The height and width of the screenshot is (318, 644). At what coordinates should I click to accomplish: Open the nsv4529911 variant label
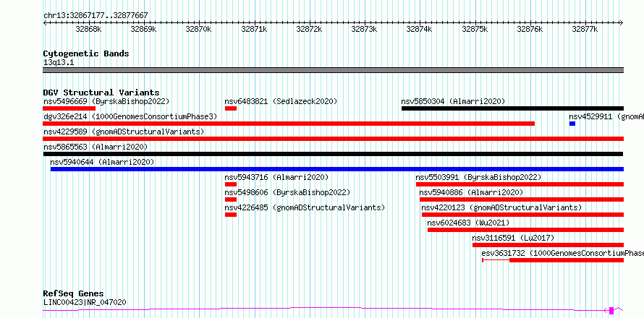pos(606,116)
